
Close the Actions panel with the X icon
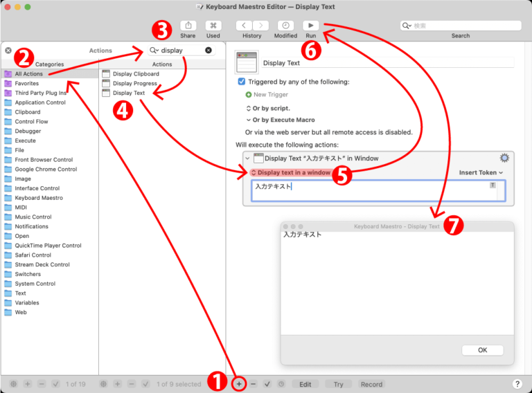pos(8,51)
